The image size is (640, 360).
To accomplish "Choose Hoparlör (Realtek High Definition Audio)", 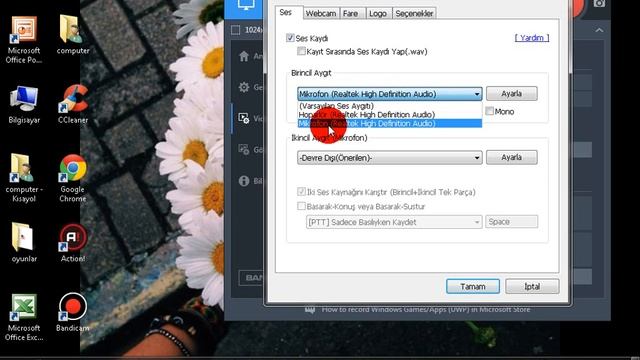I will (x=389, y=115).
